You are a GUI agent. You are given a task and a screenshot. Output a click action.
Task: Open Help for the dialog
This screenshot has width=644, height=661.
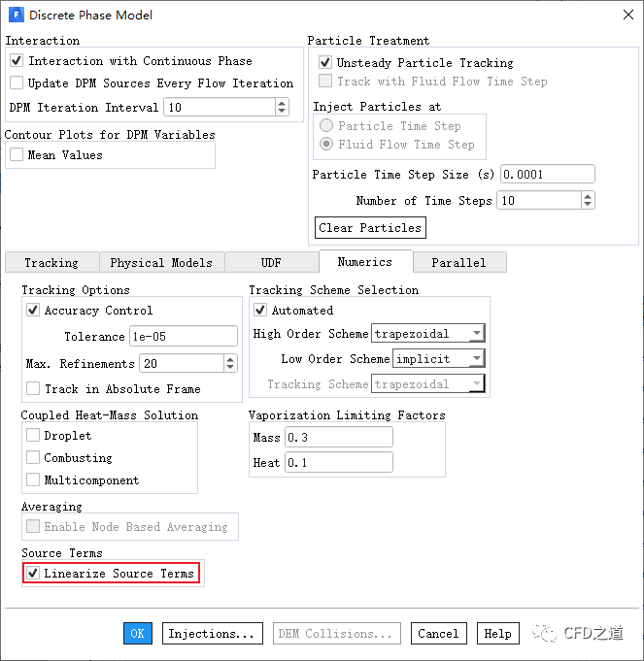coord(498,633)
